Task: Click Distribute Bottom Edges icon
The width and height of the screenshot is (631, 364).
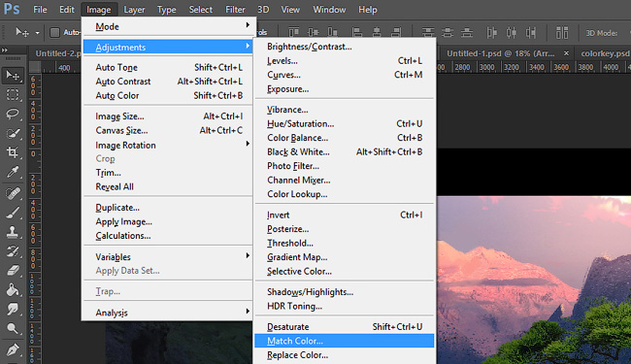Action: point(466,32)
